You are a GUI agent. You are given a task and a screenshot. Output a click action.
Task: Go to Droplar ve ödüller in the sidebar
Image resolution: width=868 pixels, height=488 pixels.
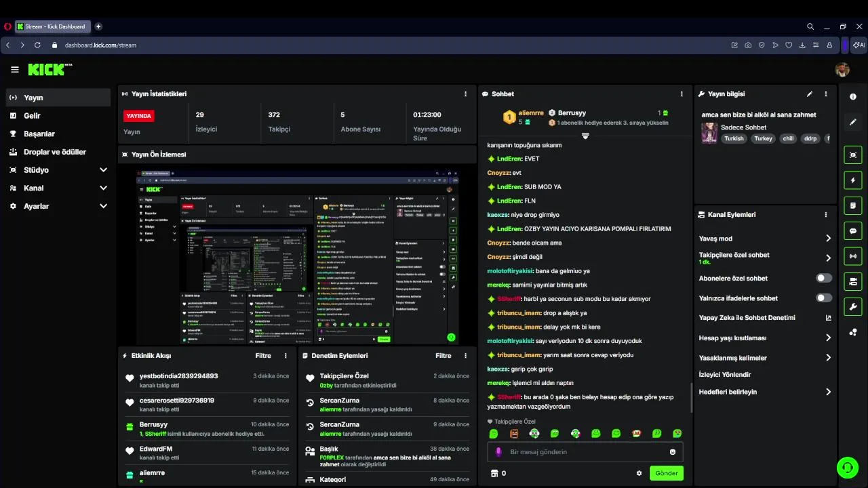point(58,152)
